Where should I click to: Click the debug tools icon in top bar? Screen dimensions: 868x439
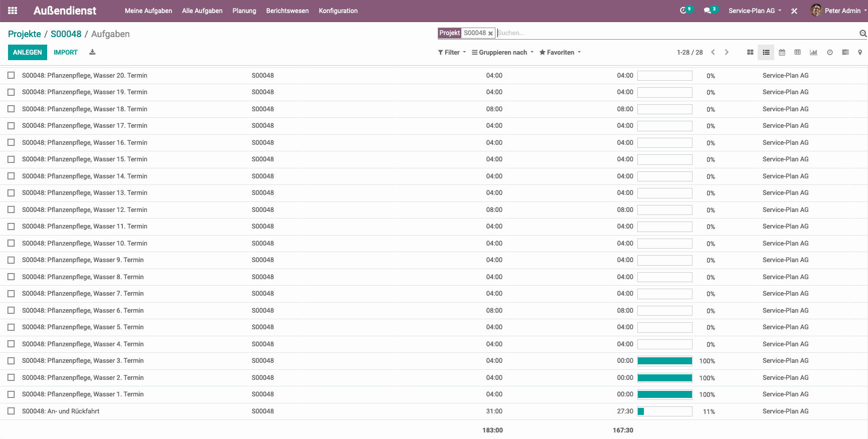click(794, 11)
